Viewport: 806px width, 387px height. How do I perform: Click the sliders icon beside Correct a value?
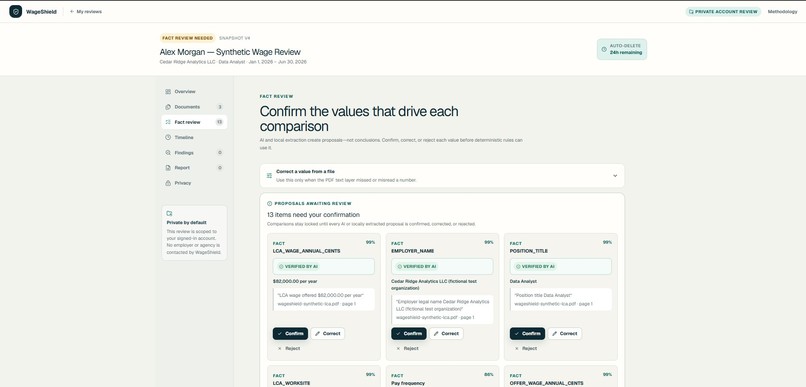point(269,175)
